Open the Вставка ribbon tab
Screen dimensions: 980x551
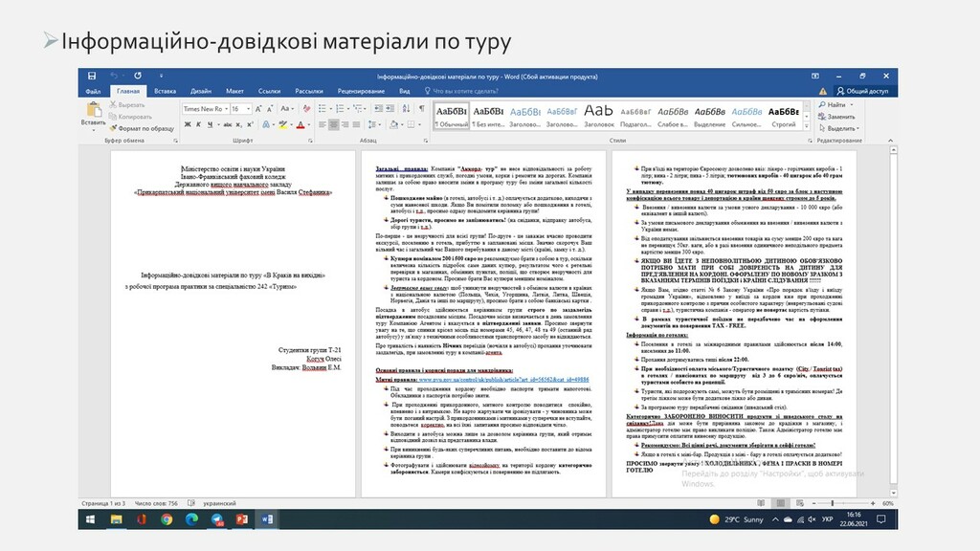click(x=165, y=91)
